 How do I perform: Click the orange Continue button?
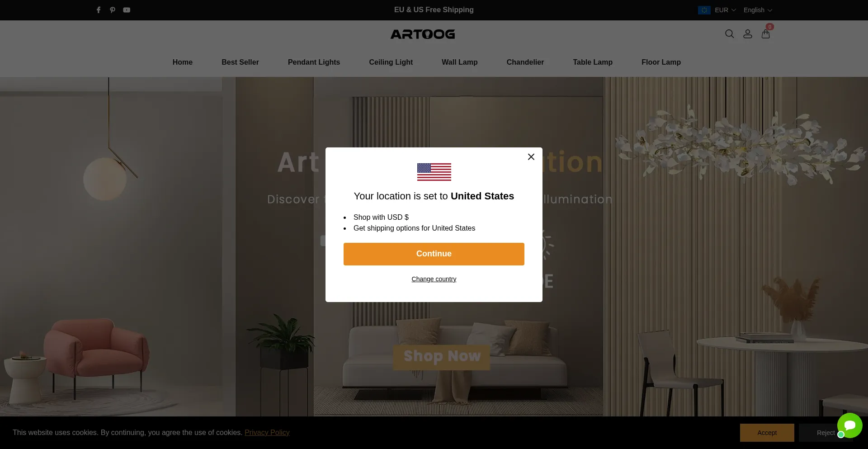point(434,254)
